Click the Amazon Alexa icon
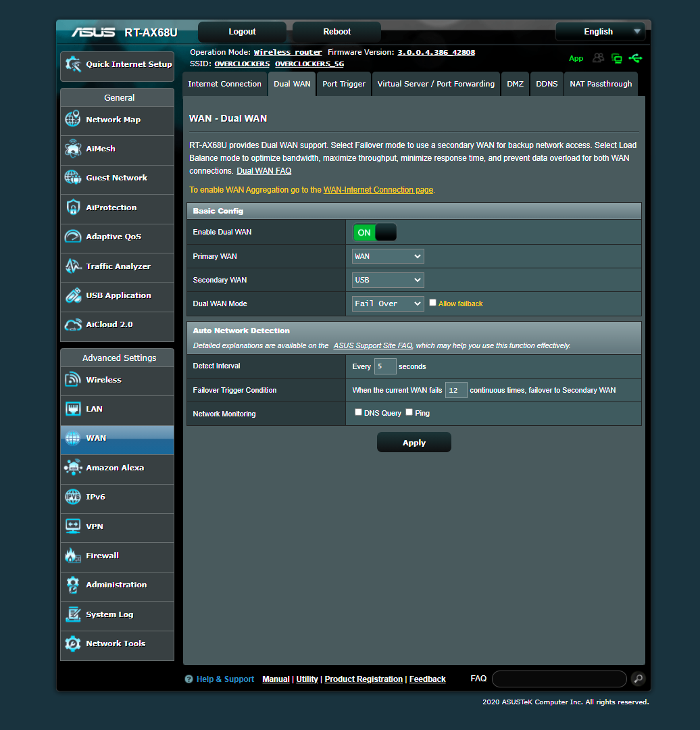 pos(73,468)
